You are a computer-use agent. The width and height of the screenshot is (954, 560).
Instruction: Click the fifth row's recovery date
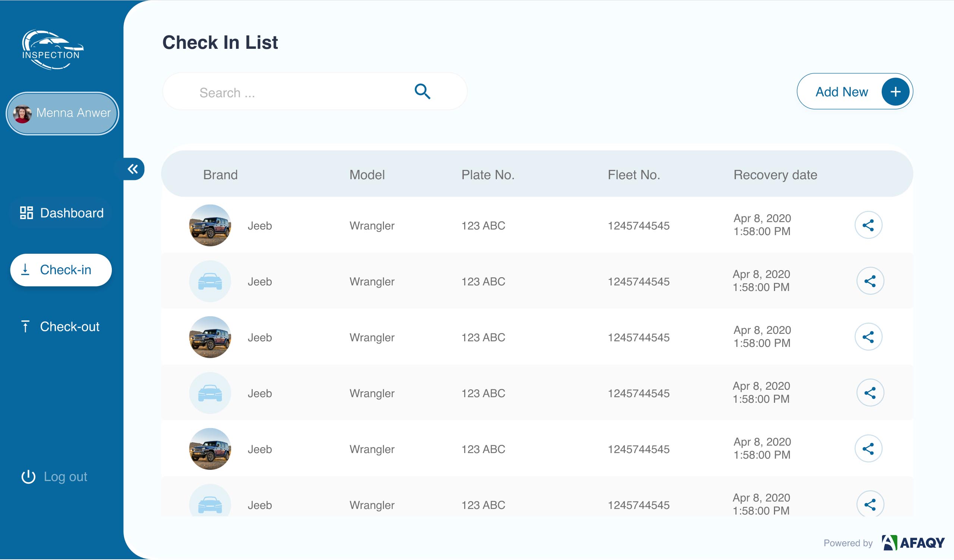[762, 449]
